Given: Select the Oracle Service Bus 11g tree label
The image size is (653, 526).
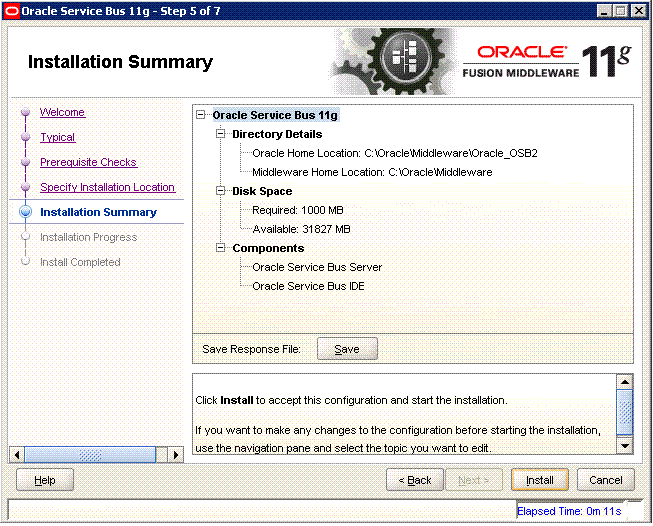Looking at the screenshot, I should pos(276,115).
